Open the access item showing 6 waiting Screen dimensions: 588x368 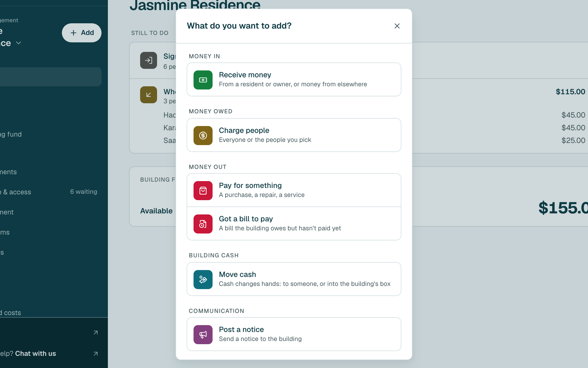click(49, 192)
